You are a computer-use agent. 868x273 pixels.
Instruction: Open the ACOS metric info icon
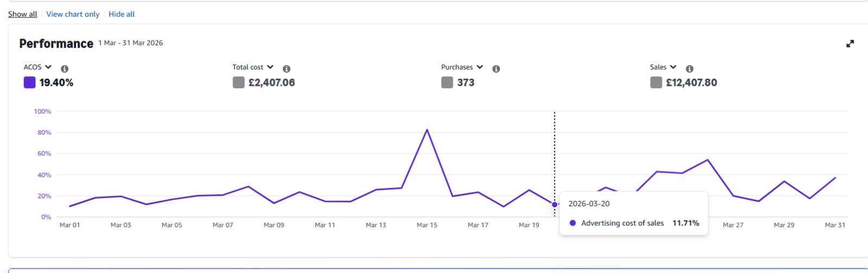tap(65, 69)
